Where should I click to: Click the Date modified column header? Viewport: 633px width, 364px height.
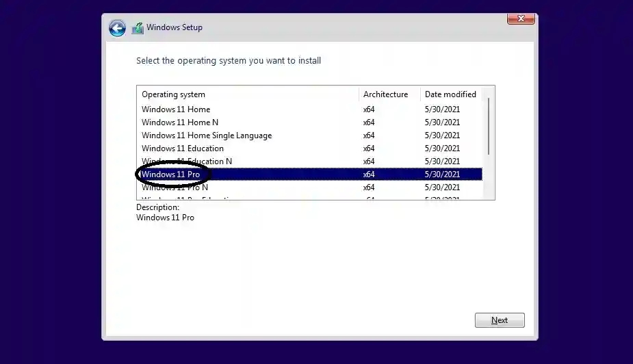(452, 94)
